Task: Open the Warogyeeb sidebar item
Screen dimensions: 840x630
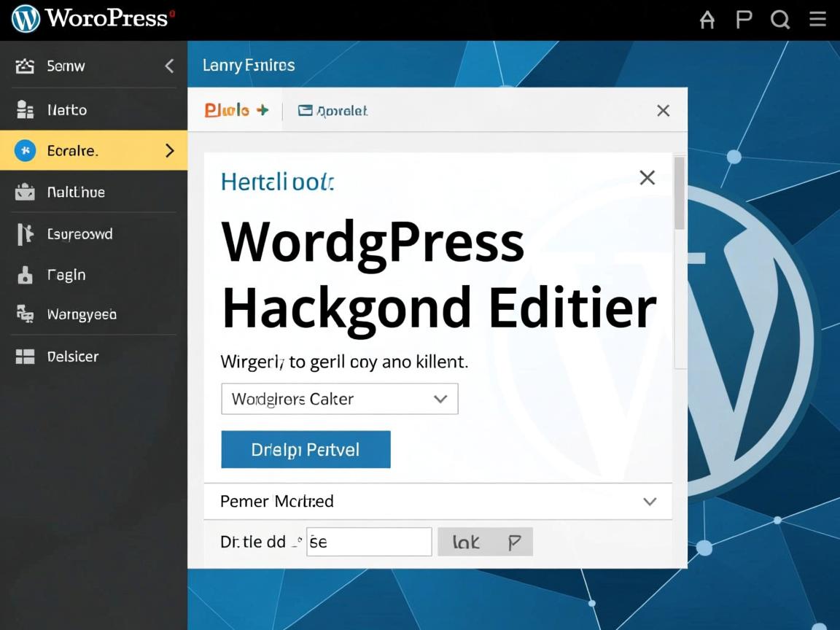Action: (82, 315)
